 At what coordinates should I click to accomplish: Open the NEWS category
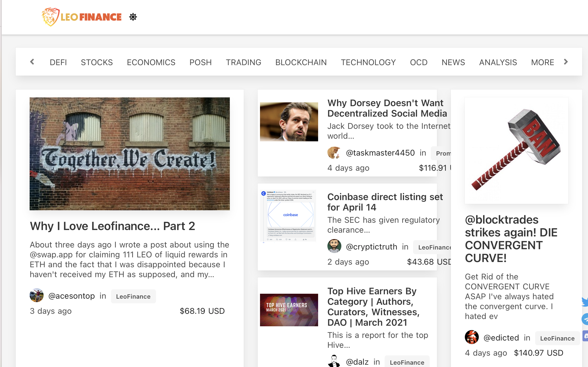tap(453, 62)
